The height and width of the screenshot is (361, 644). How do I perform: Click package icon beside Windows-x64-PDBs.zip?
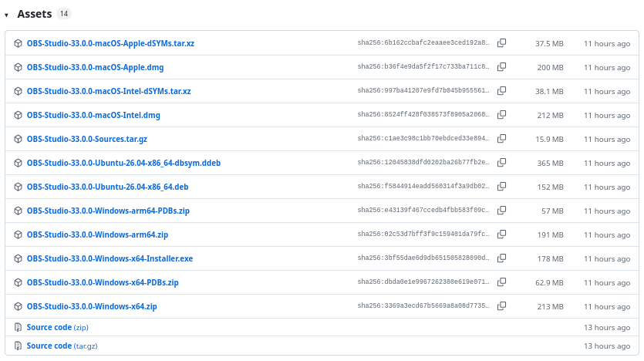18,282
